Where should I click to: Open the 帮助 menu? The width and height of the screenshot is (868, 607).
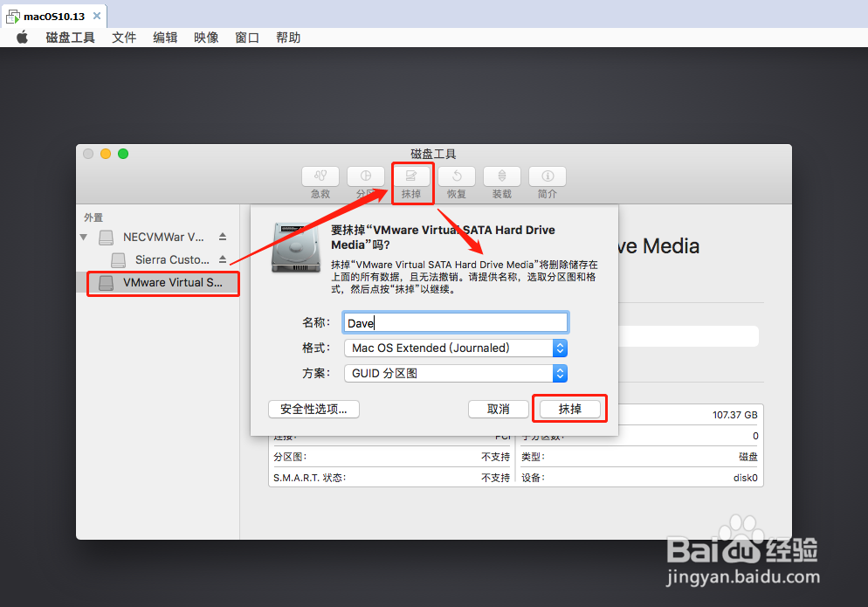(288, 38)
